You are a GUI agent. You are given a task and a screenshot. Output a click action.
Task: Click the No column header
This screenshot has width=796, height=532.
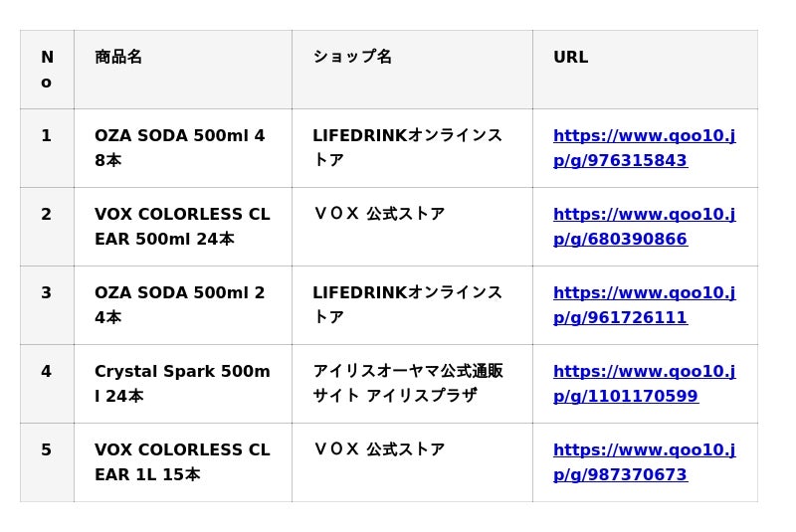click(x=47, y=70)
